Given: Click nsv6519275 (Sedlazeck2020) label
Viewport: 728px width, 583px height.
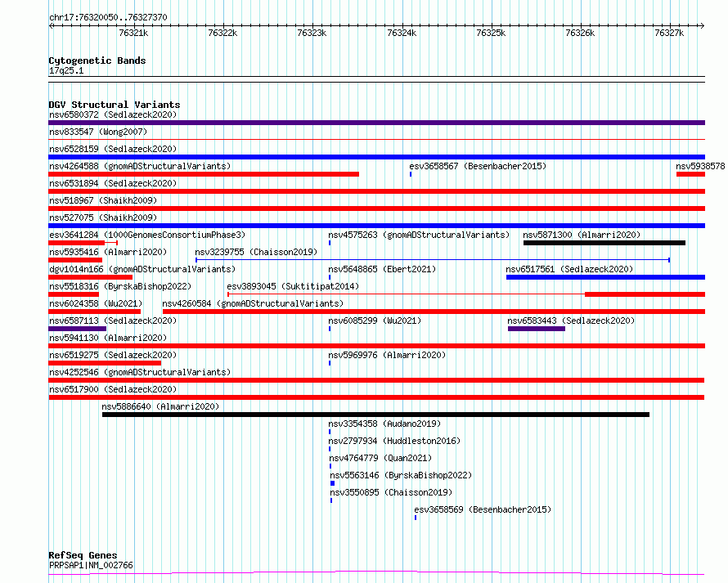Looking at the screenshot, I should coord(113,355).
